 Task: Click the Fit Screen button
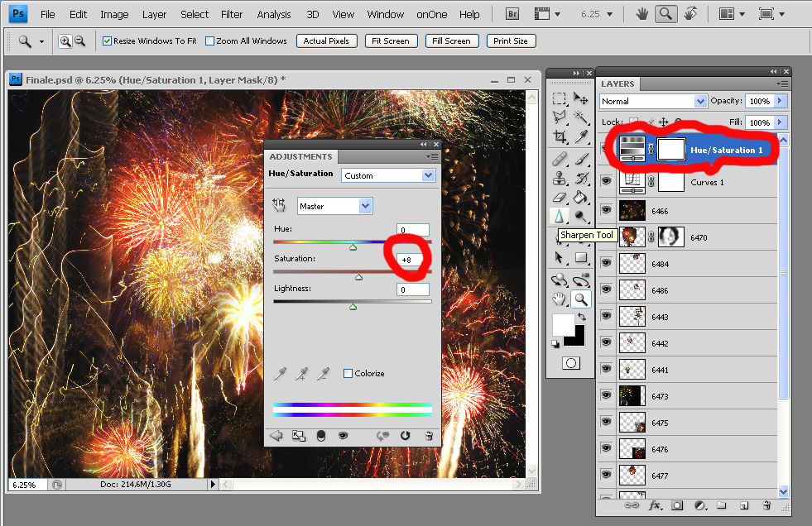391,41
